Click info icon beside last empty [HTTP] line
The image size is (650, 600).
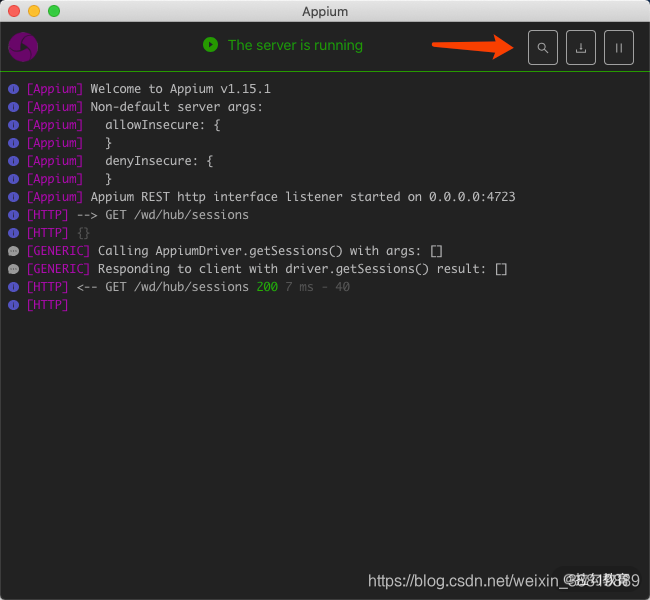[14, 305]
